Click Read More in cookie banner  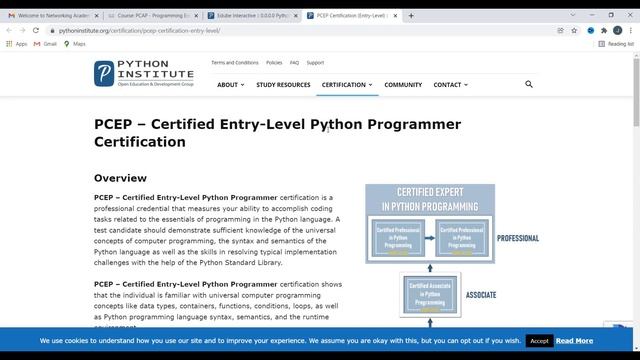pos(574,341)
